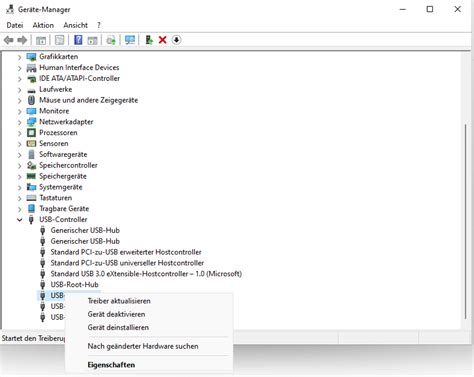Open the Ansicht menu

pyautogui.click(x=75, y=25)
